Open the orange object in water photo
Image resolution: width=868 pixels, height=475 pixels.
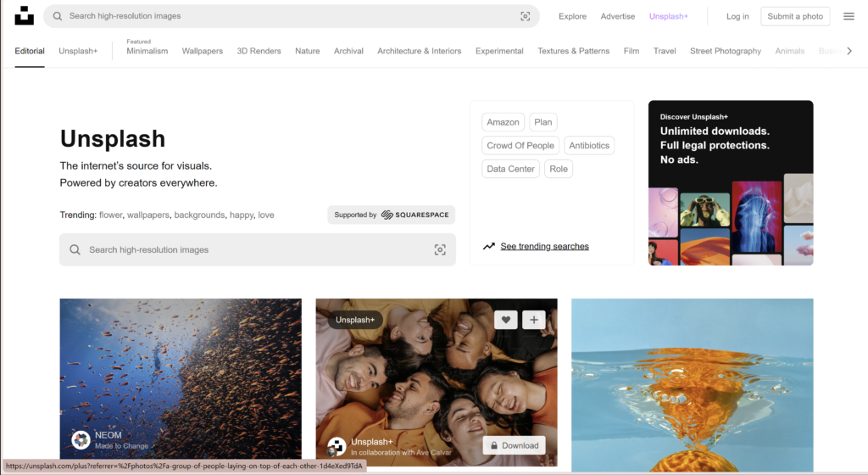[692, 385]
